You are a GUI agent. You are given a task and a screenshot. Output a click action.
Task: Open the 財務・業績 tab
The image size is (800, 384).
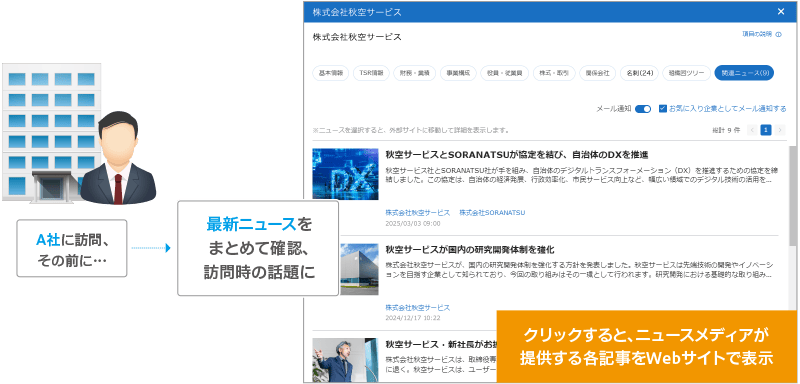tap(414, 73)
